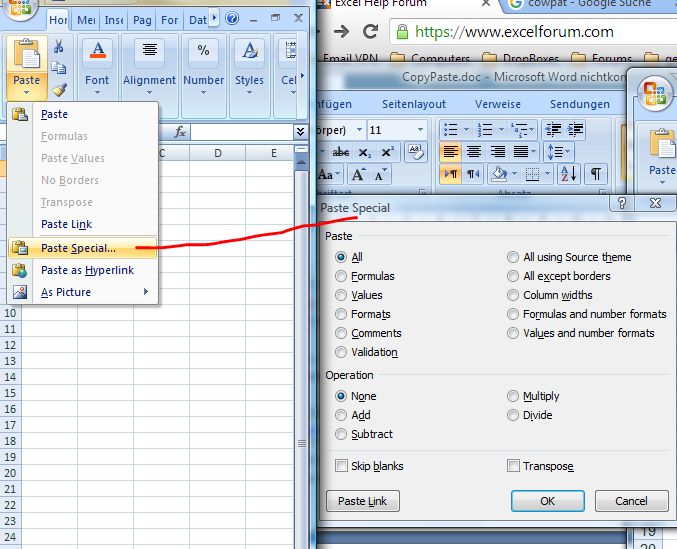The height and width of the screenshot is (549, 677).
Task: Expand the Excel Number group
Action: [x=203, y=92]
